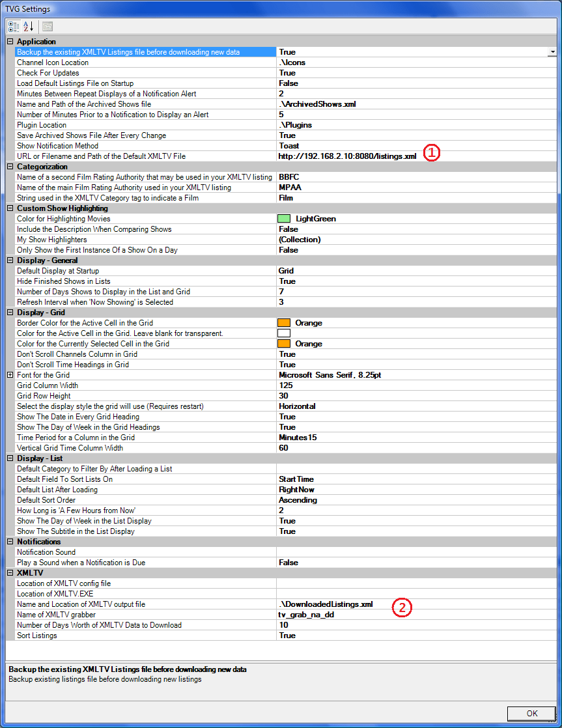Open the property pages toolbar icon

(x=46, y=27)
